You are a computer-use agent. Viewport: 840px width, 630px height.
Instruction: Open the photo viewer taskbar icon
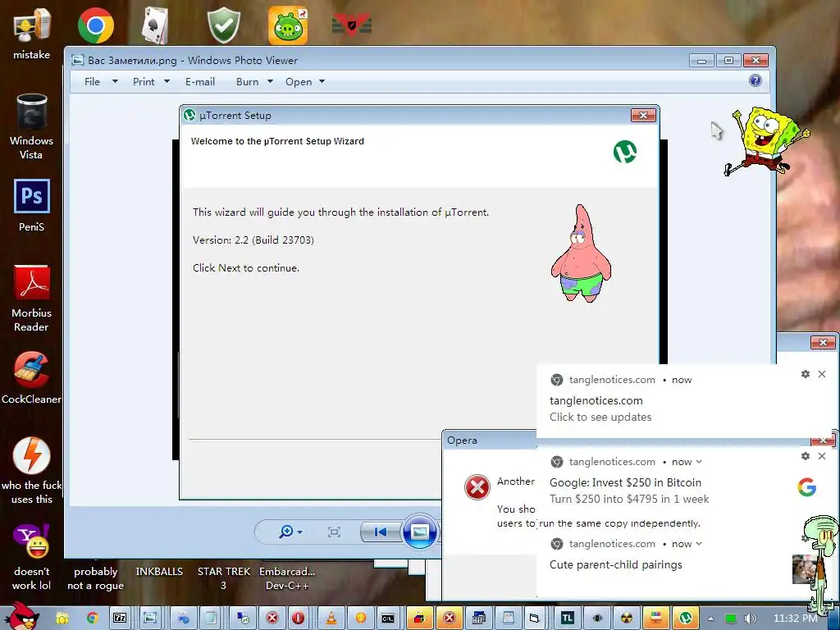pos(150,619)
